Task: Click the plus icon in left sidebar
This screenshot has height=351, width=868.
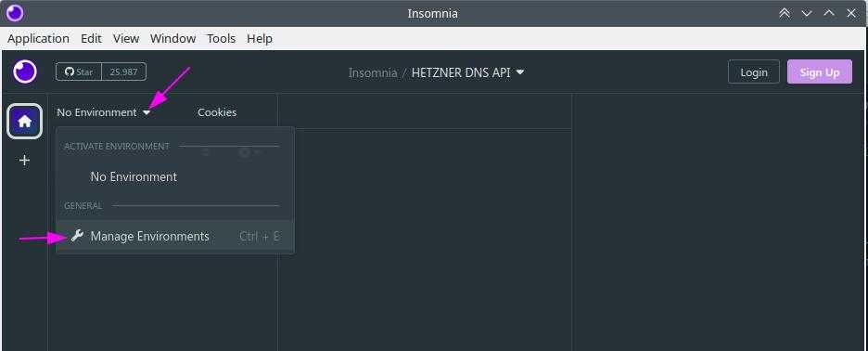Action: pyautogui.click(x=24, y=161)
